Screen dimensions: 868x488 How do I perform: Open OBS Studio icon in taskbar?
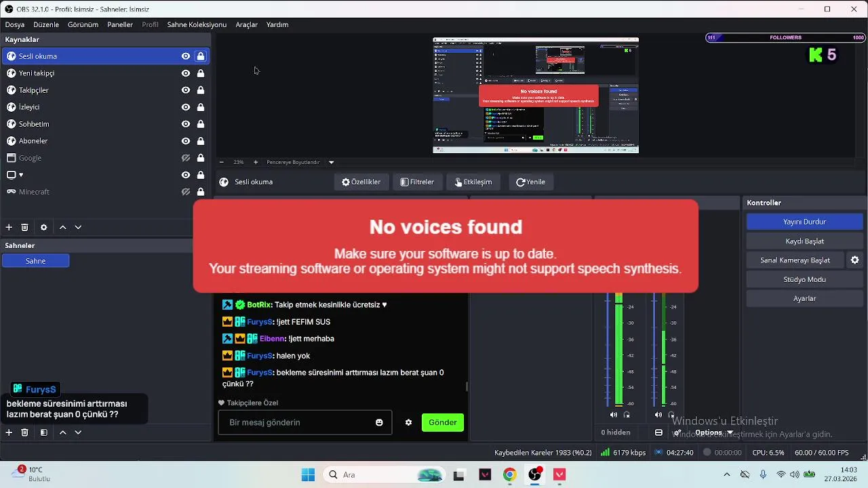[535, 474]
